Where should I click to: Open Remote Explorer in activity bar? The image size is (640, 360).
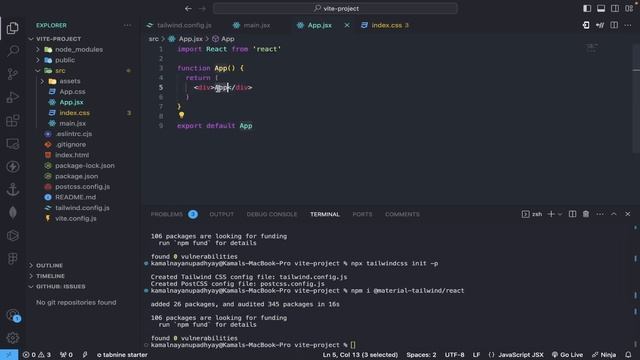pos(13,144)
